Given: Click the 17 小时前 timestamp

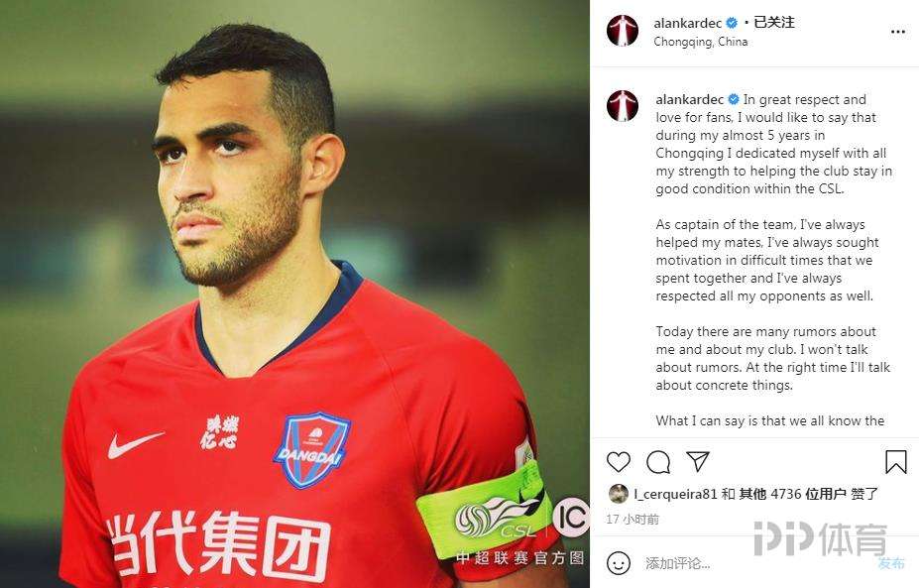Looking at the screenshot, I should [x=632, y=519].
